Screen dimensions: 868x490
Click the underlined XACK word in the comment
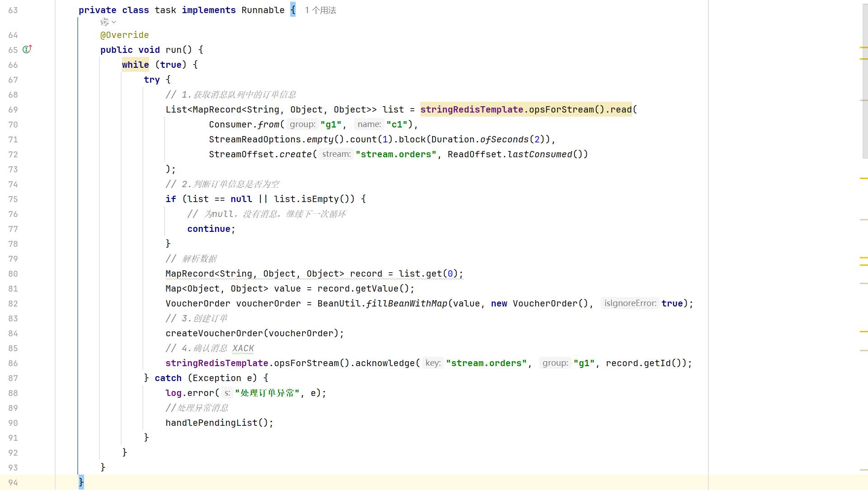[243, 348]
